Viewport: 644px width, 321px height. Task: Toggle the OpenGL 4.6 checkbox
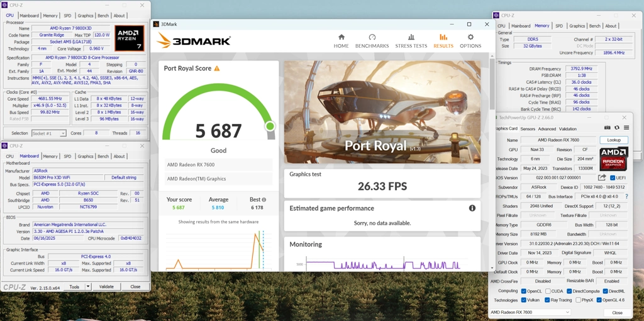(x=599, y=300)
